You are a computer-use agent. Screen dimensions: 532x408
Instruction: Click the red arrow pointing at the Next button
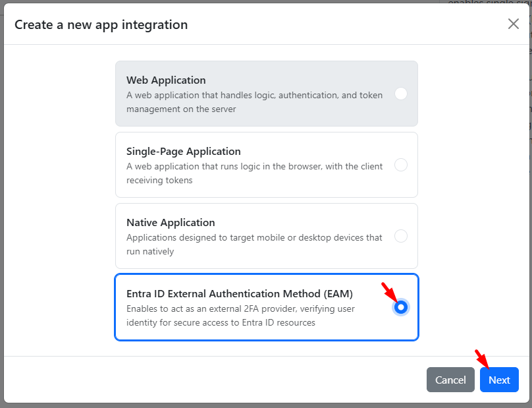(x=482, y=359)
